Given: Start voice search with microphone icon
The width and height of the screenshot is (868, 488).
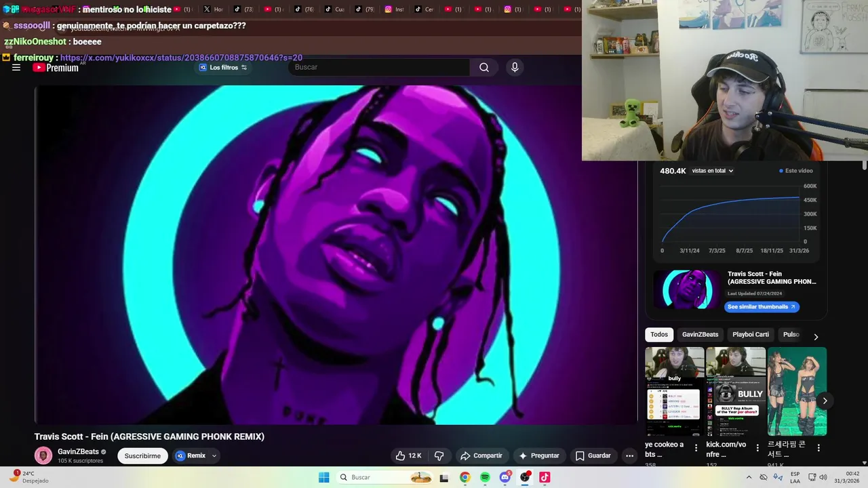Looking at the screenshot, I should tap(515, 67).
